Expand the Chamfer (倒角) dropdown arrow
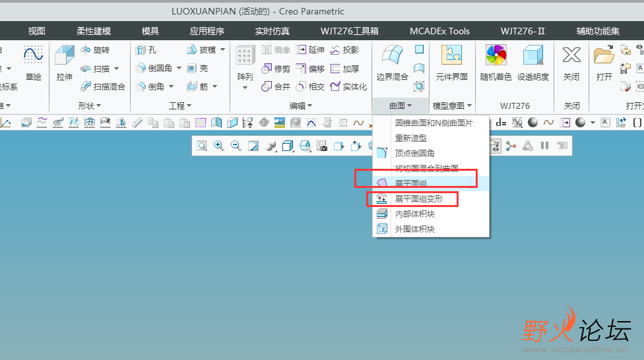The image size is (644, 360). pos(172,86)
